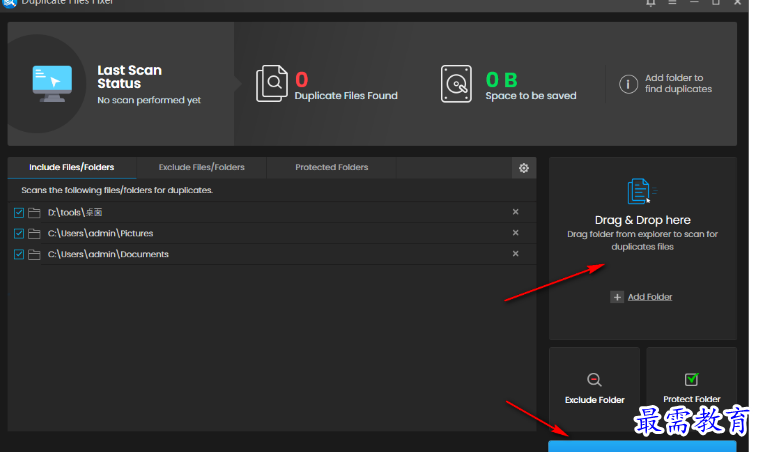
Task: Uncheck the C:\Users\admin\Documents checkbox
Action: [x=19, y=254]
